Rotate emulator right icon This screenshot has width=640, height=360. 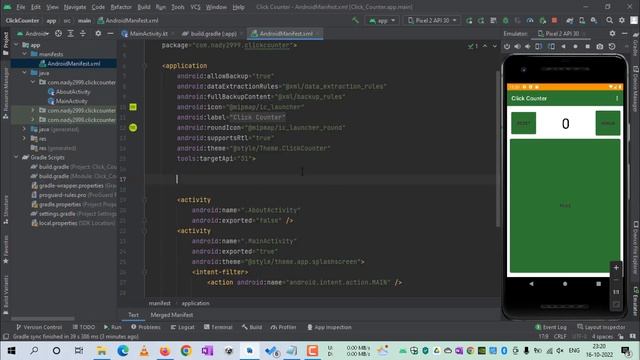(551, 47)
